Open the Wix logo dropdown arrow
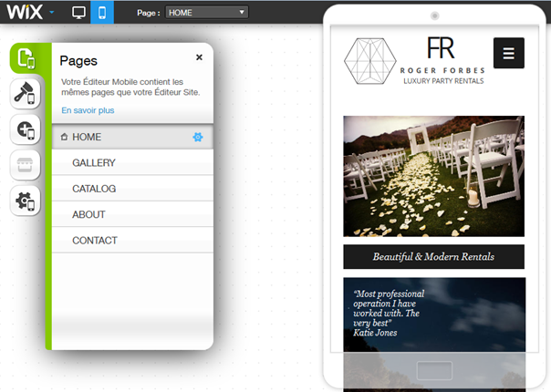Image resolution: width=551 pixels, height=392 pixels. click(x=52, y=12)
